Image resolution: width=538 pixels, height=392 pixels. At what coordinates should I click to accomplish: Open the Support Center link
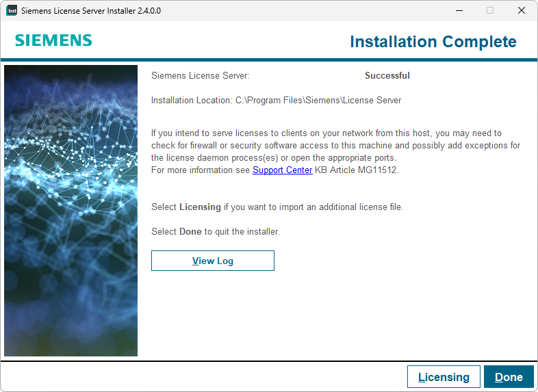283,170
